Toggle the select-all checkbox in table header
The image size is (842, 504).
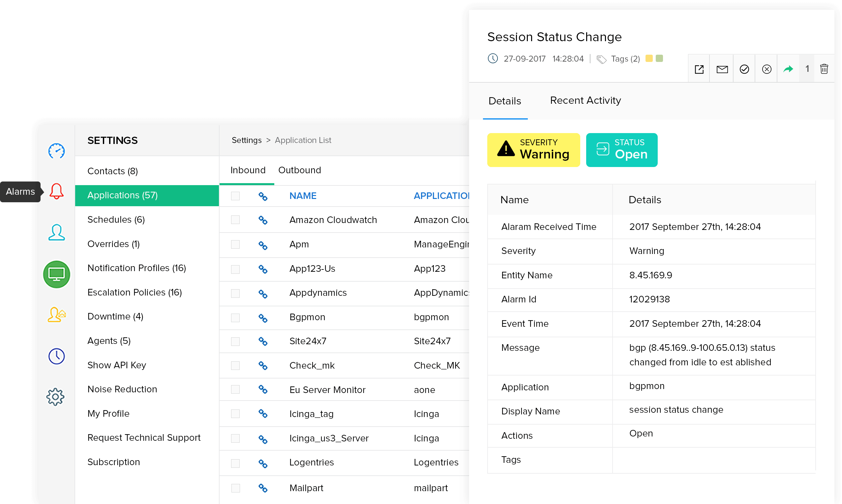coord(235,196)
